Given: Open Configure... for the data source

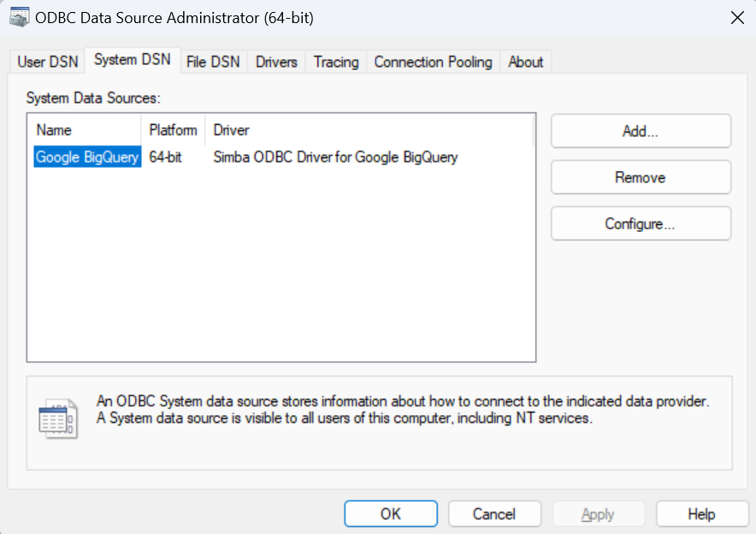Looking at the screenshot, I should (641, 223).
